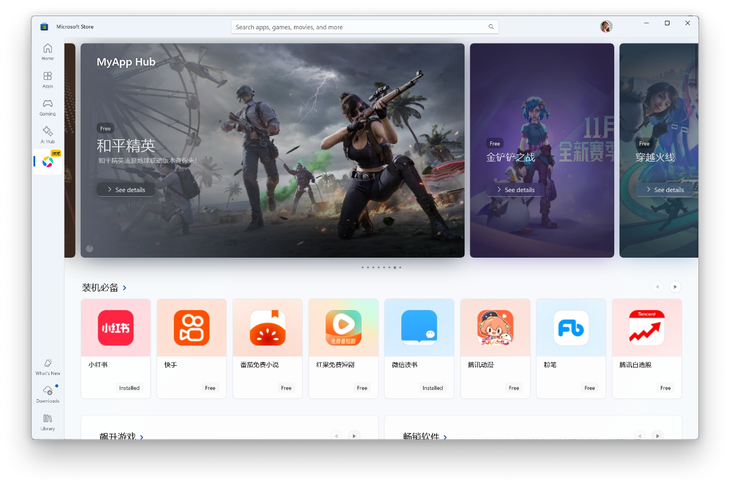Image resolution: width=730 pixels, height=486 pixels.
Task: Open What's New in the sidebar
Action: (47, 366)
